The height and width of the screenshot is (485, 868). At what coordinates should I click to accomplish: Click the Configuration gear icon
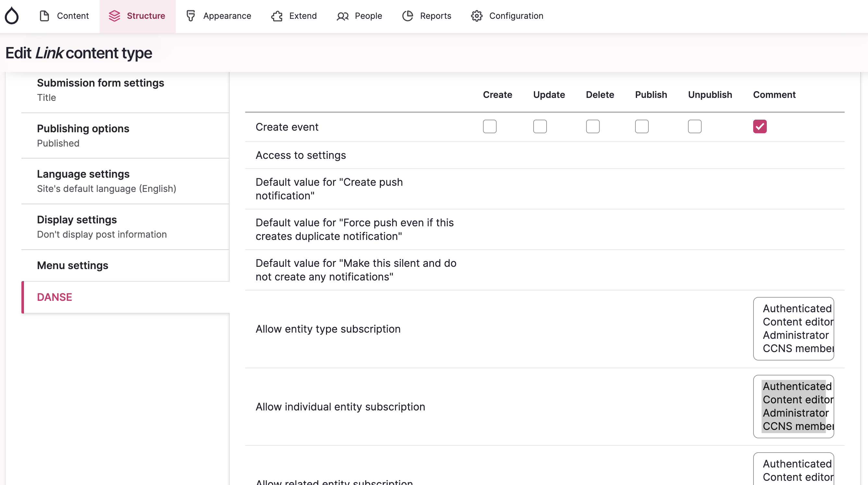tap(476, 16)
